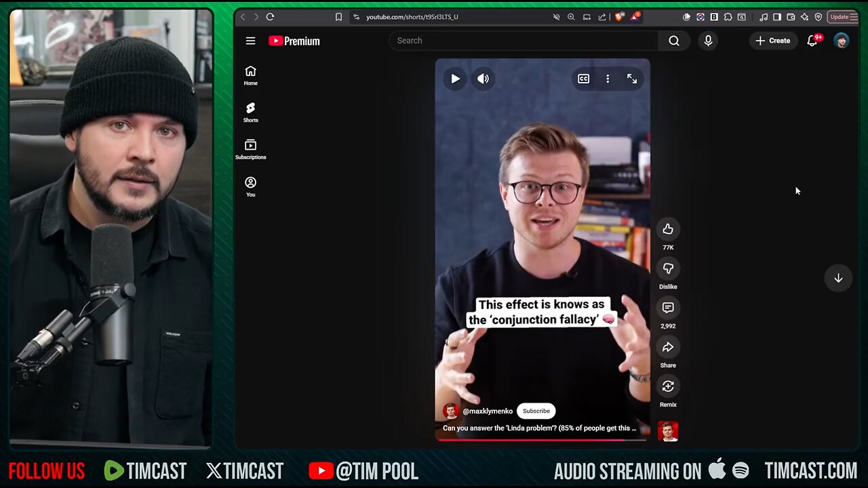Open the YouTube hamburger guide menu

250,41
